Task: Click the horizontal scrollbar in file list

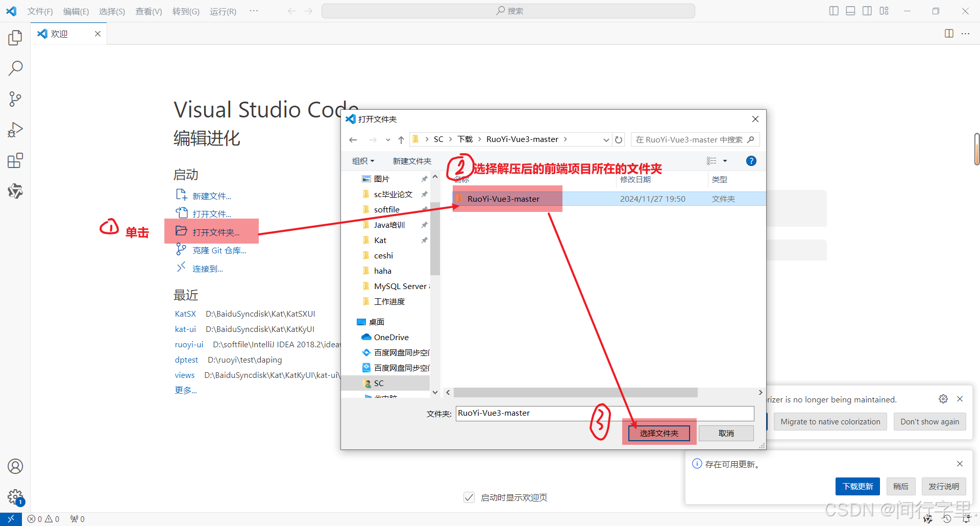Action: tap(575, 392)
